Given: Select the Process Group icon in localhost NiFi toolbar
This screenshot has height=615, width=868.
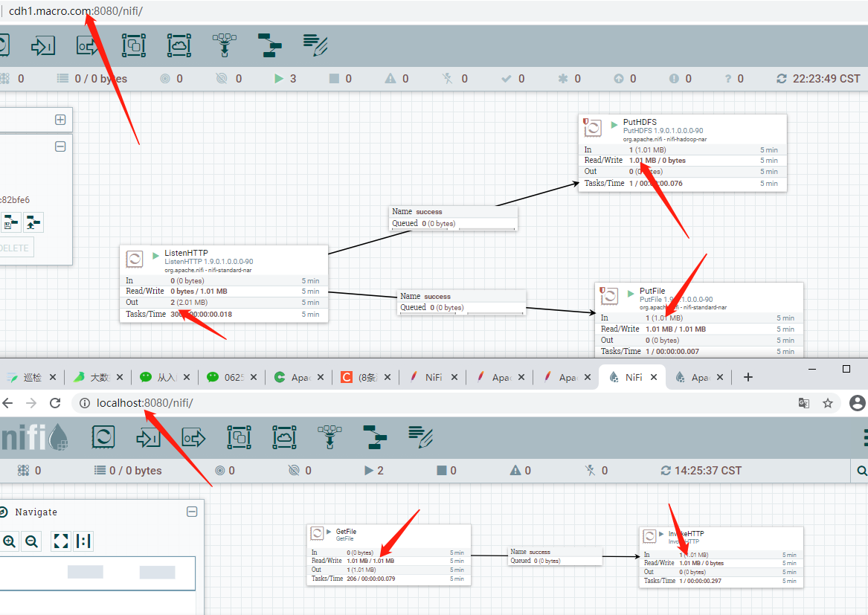Looking at the screenshot, I should click(x=239, y=437).
